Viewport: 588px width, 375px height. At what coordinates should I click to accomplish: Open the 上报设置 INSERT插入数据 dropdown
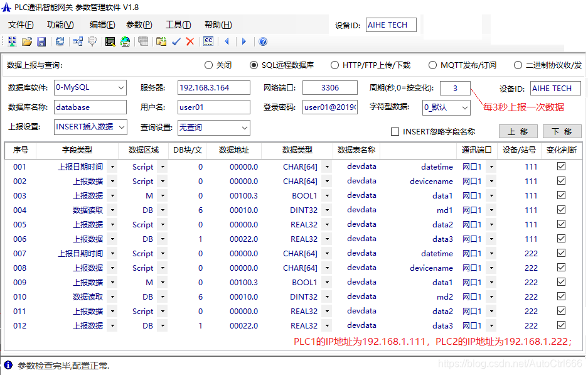click(90, 127)
